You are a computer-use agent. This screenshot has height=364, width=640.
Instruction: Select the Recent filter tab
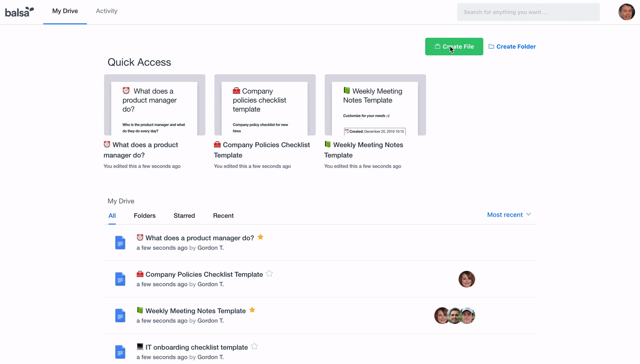pyautogui.click(x=223, y=216)
